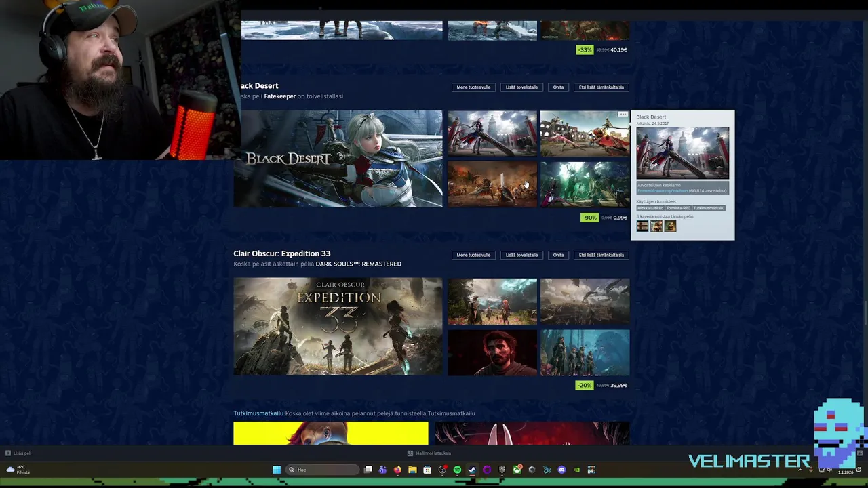This screenshot has height=488, width=868.
Task: Open Hallinnoi latauksia downloads manager
Action: click(433, 453)
